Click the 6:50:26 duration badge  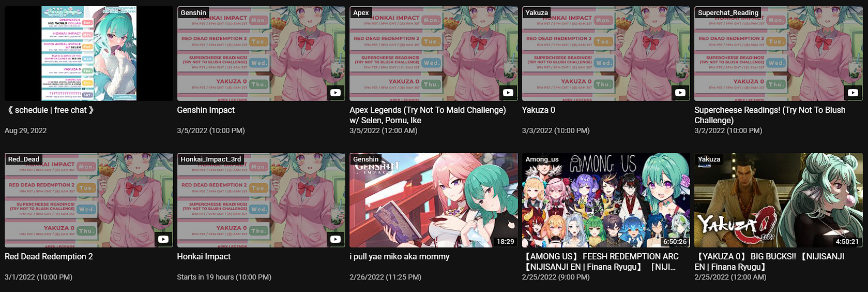[675, 241]
